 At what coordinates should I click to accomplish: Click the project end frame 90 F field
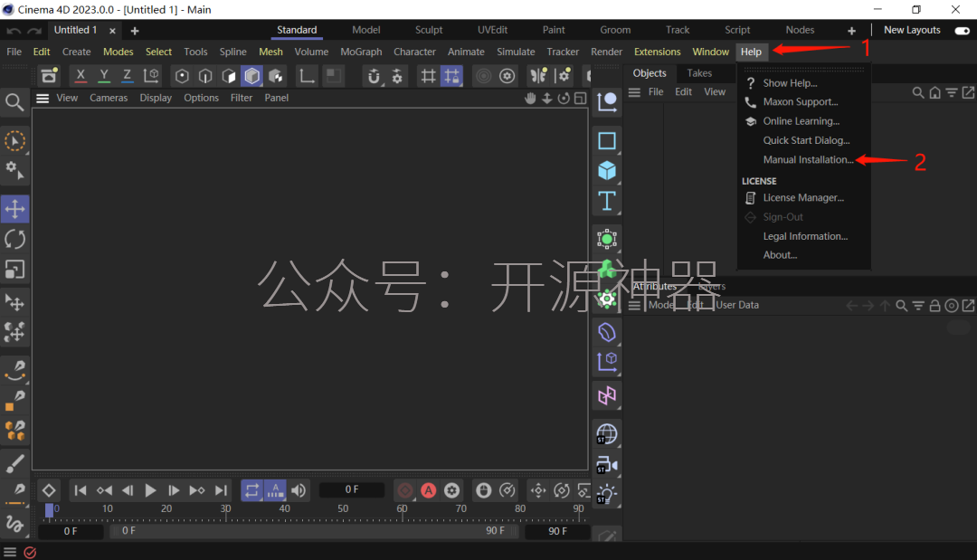557,531
